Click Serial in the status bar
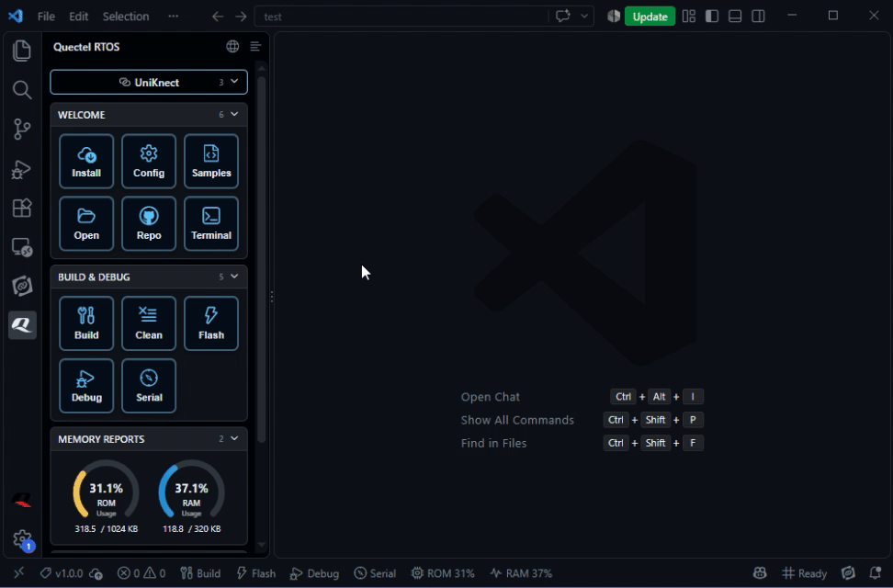Viewport: 893px width, 588px height. coord(375,573)
